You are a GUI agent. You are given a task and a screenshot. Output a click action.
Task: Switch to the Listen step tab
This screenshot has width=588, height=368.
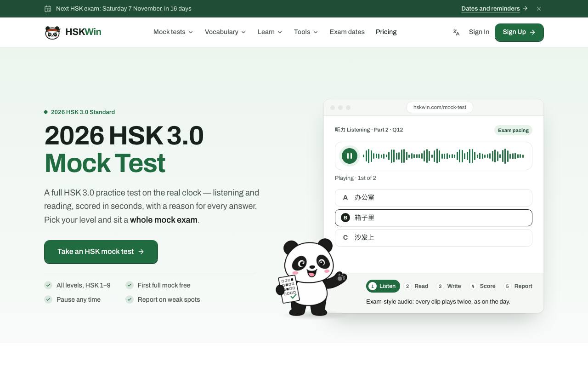coord(383,286)
